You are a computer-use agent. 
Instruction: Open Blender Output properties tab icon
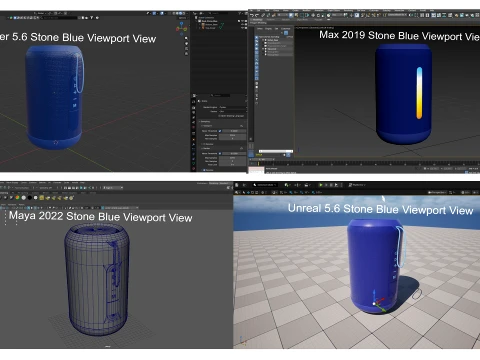click(194, 112)
